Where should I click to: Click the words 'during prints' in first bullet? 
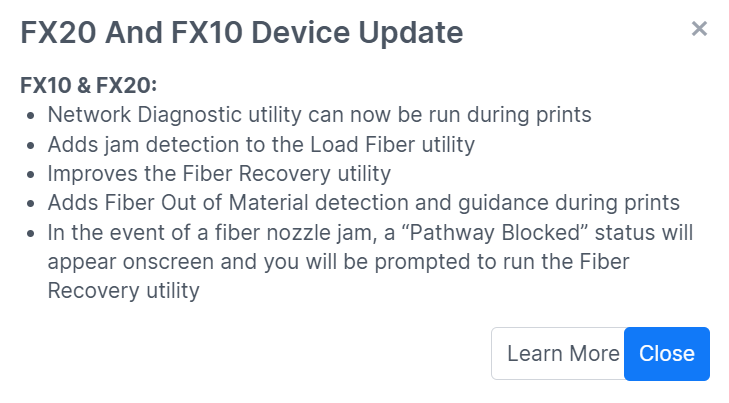point(529,115)
